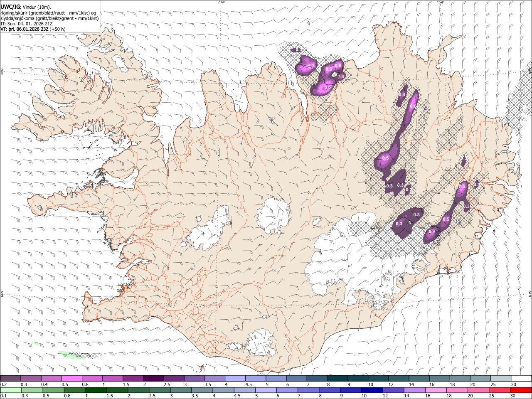
Task: Select the pale green 0.1 legend swatch
Action: coord(11,390)
